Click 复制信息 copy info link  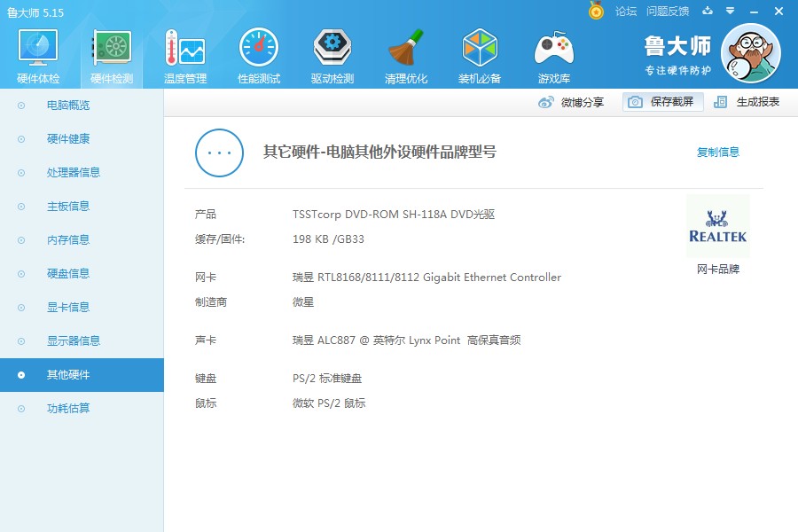[x=718, y=153]
